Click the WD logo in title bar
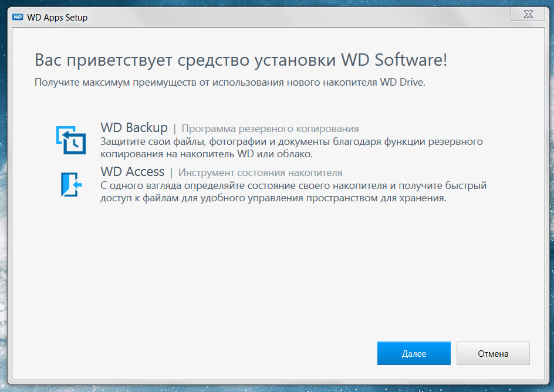554x392 pixels. [x=18, y=17]
